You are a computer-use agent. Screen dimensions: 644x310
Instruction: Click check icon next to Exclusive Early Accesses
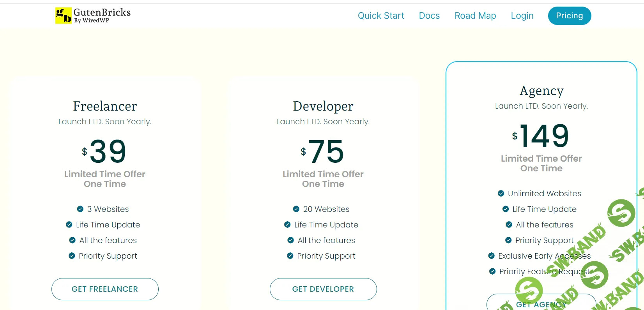492,256
